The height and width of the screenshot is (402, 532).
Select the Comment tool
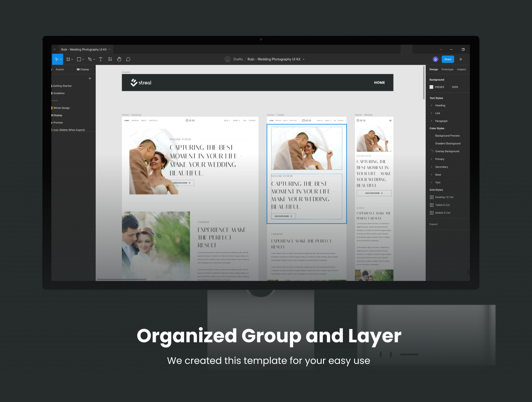point(128,59)
